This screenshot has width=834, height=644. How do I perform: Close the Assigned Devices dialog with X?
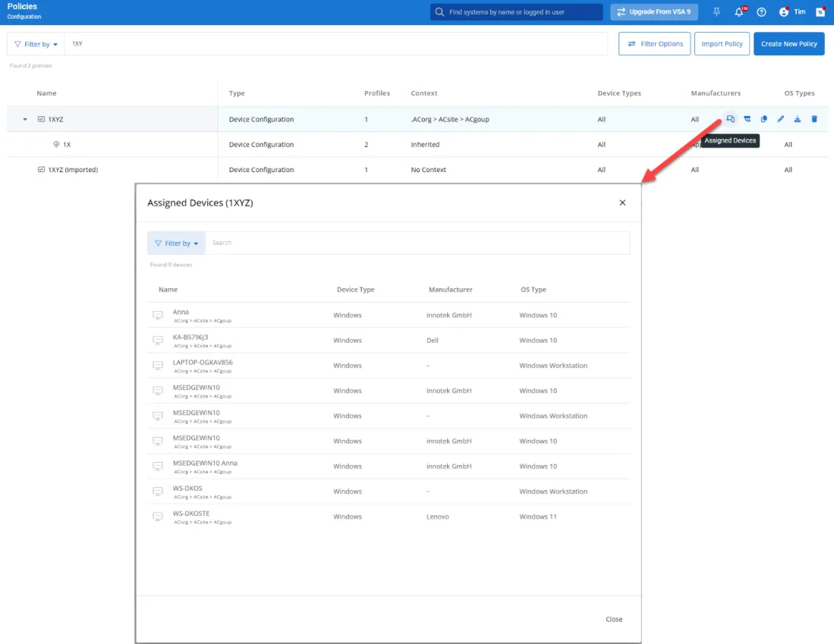[x=622, y=203]
